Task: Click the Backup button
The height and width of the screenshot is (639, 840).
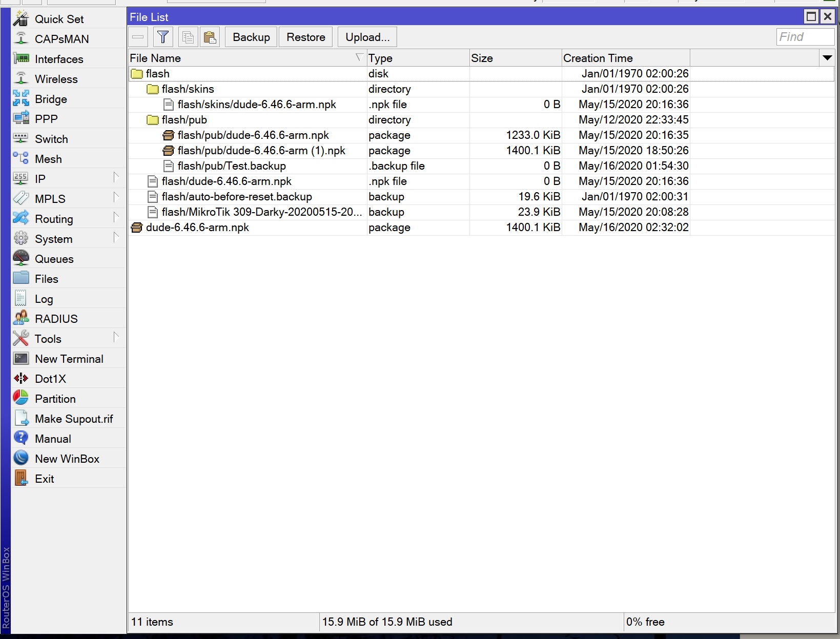Action: [251, 37]
